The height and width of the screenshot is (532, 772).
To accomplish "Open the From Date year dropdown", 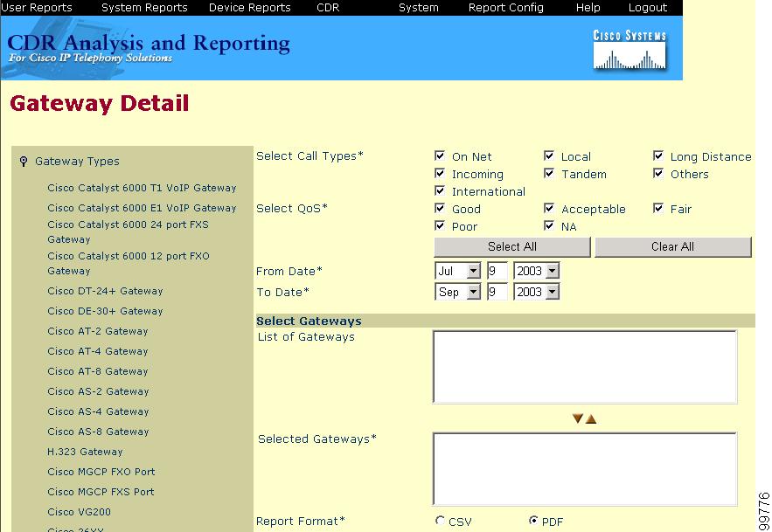I will click(536, 271).
